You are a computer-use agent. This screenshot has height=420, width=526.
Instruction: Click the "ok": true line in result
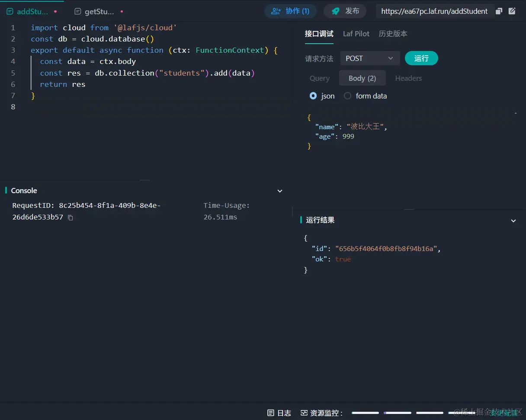coord(331,259)
